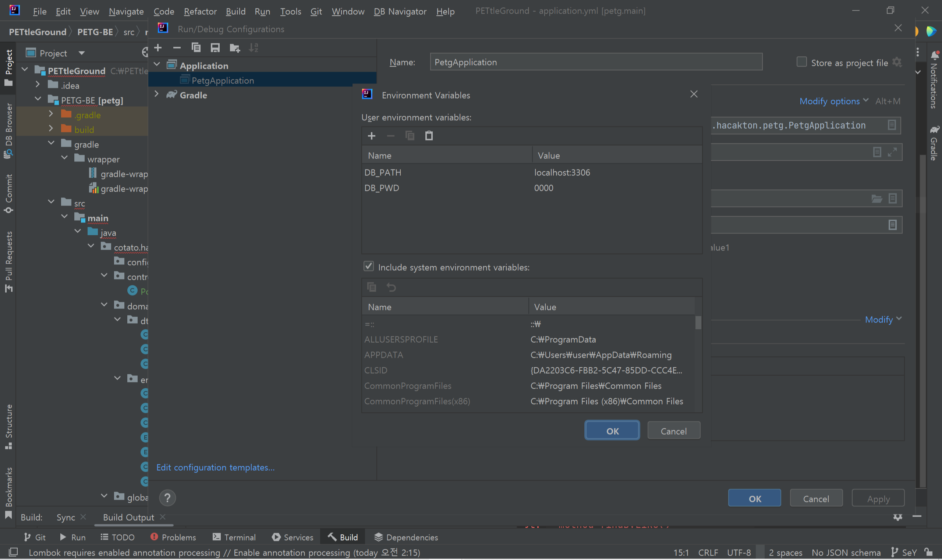The height and width of the screenshot is (560, 942).
Task: Switch to the Terminal tool tab
Action: (x=234, y=537)
